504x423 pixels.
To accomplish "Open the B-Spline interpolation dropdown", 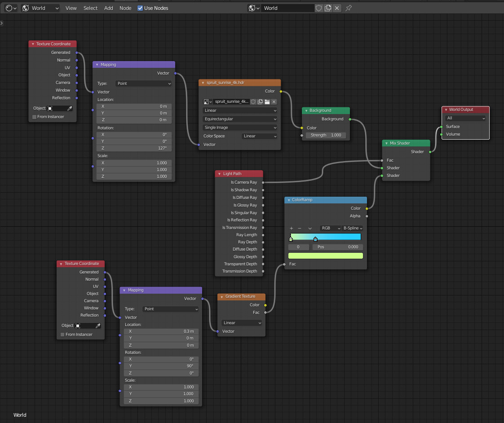I will (x=353, y=228).
